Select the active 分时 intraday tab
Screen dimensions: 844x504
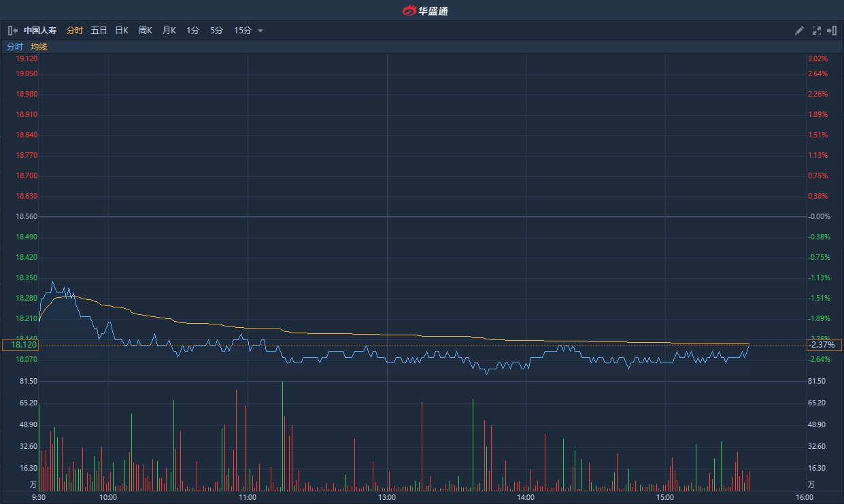click(x=75, y=31)
